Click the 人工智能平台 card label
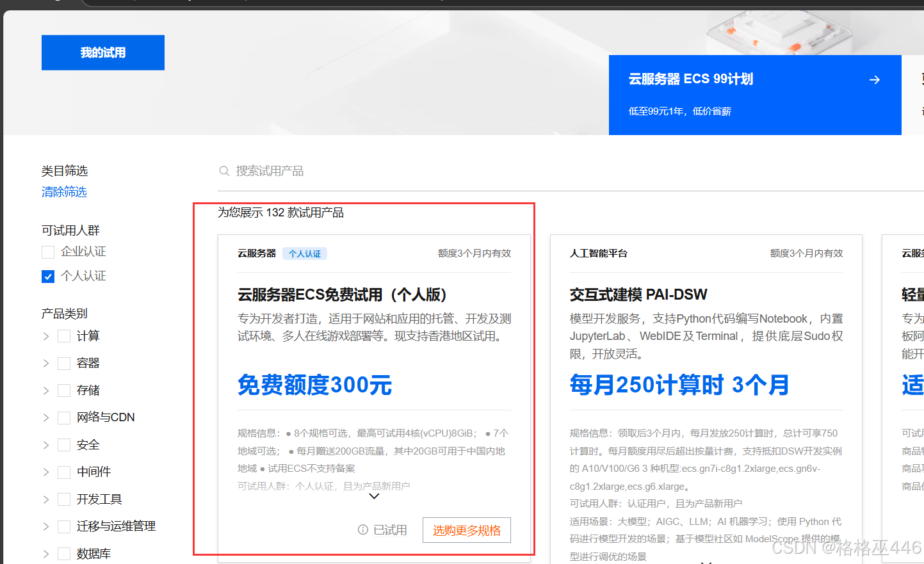924x564 pixels. point(599,254)
